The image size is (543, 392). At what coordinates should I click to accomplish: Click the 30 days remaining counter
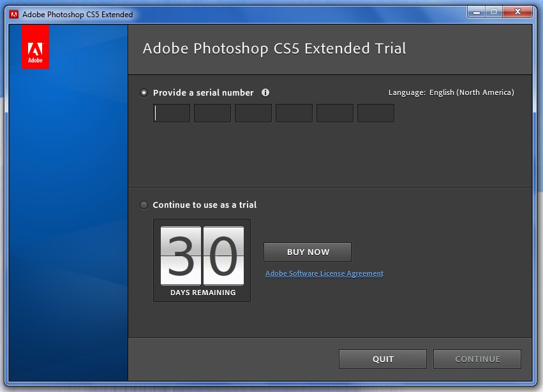pos(202,260)
